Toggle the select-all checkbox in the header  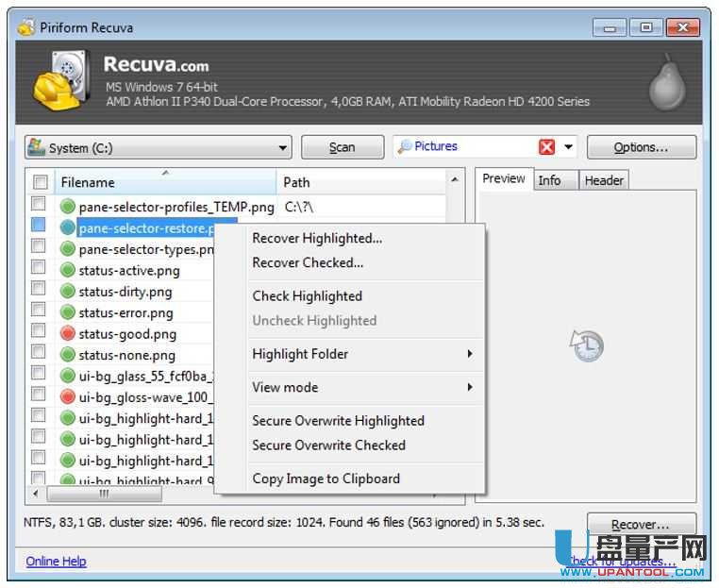(41, 182)
